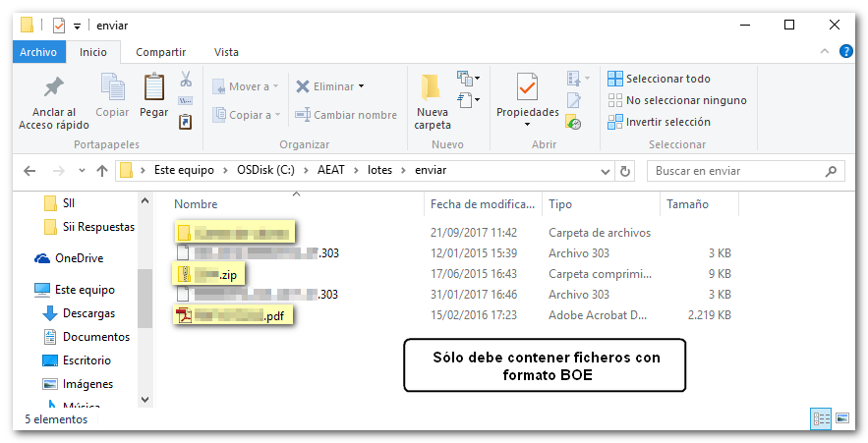Open the Eliminar dropdown arrow
The width and height of the screenshot is (868, 443).
(x=362, y=86)
